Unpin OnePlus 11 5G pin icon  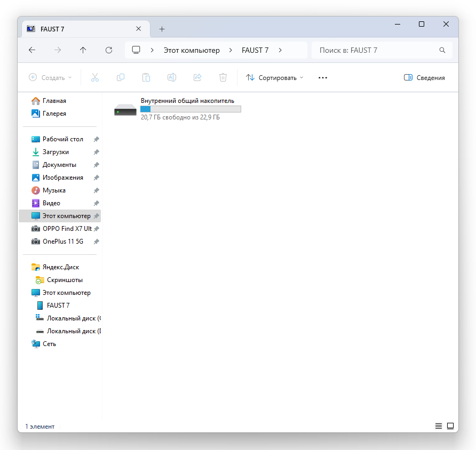96,242
